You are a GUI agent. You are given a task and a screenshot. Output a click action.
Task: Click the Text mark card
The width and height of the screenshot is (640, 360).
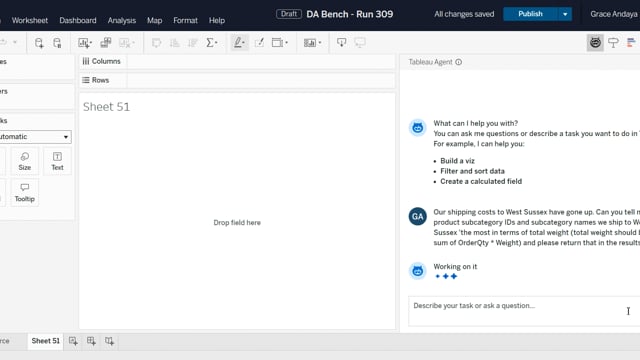(x=57, y=162)
